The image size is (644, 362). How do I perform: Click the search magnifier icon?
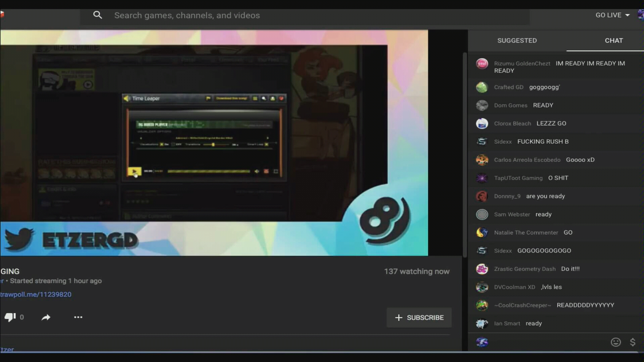[97, 15]
